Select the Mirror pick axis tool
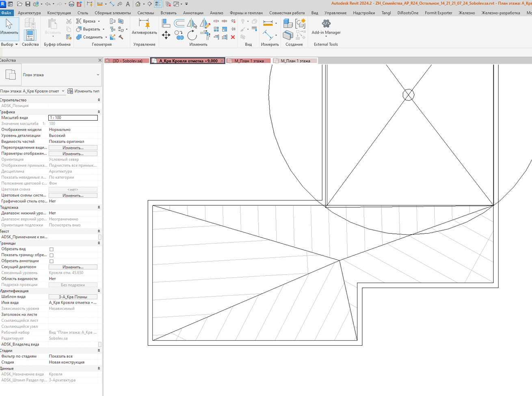This screenshot has height=396, width=532. tap(192, 23)
